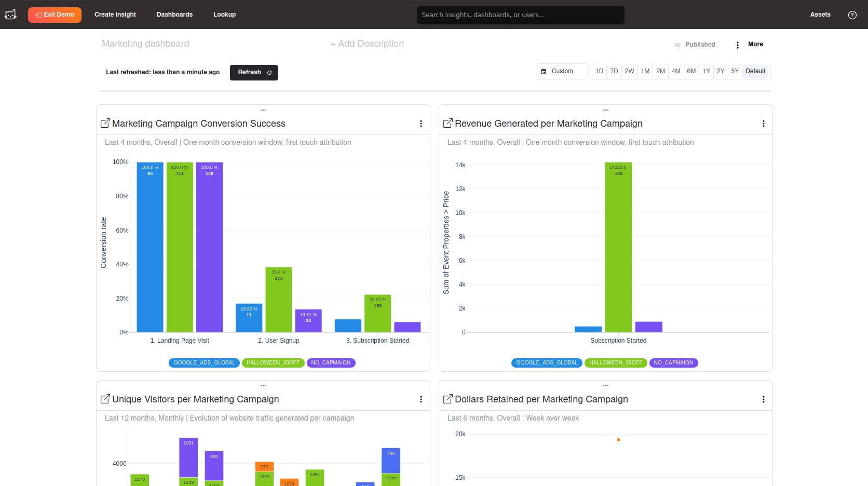Click the Exit Demo button
This screenshot has height=486, width=868.
click(55, 15)
